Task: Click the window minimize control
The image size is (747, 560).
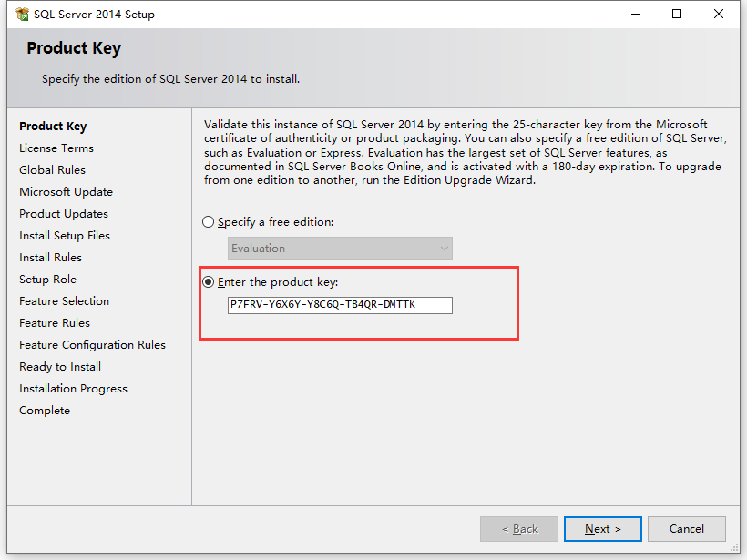Action: pos(634,14)
